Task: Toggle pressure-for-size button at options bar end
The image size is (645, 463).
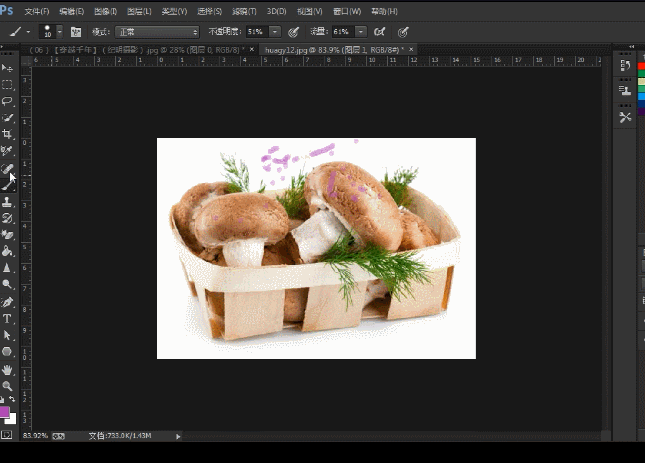Action: point(403,32)
